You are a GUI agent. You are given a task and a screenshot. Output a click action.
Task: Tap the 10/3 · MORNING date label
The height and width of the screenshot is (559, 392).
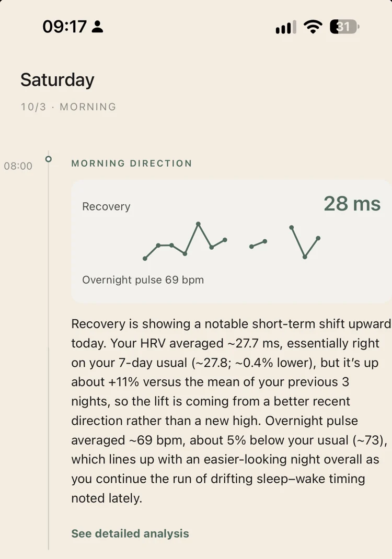click(x=68, y=107)
